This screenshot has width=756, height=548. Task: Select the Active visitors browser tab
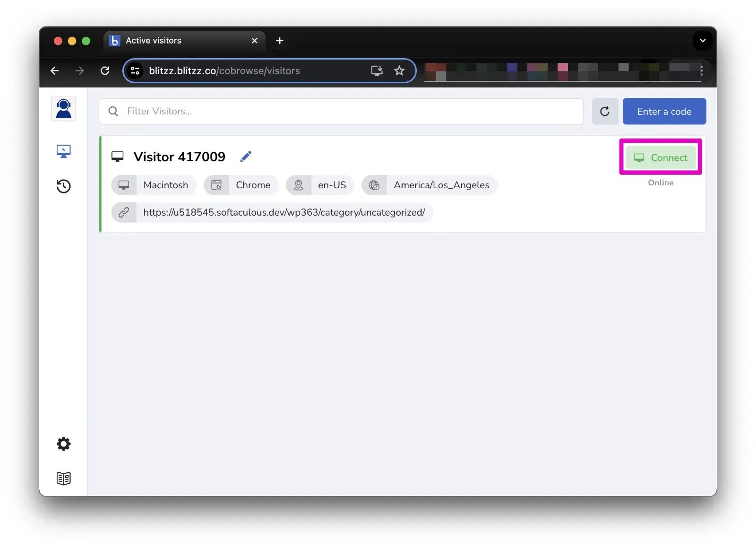tap(184, 41)
